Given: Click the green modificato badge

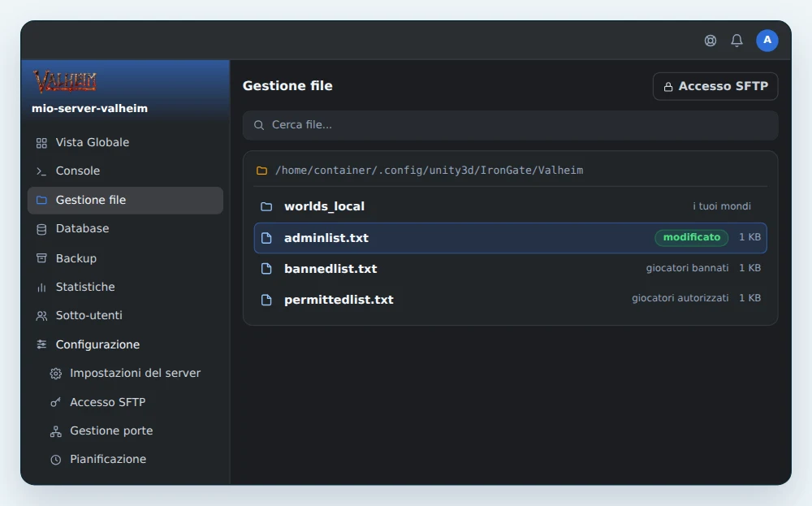Looking at the screenshot, I should (691, 237).
